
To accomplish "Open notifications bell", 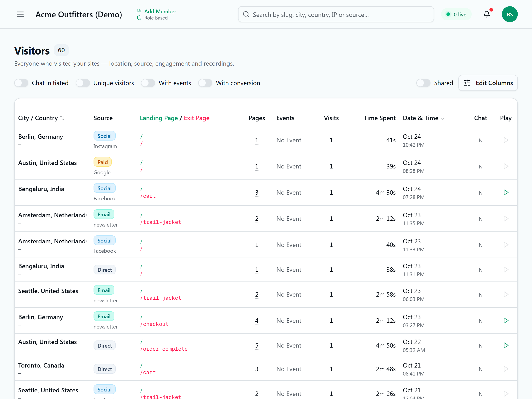I will point(487,14).
